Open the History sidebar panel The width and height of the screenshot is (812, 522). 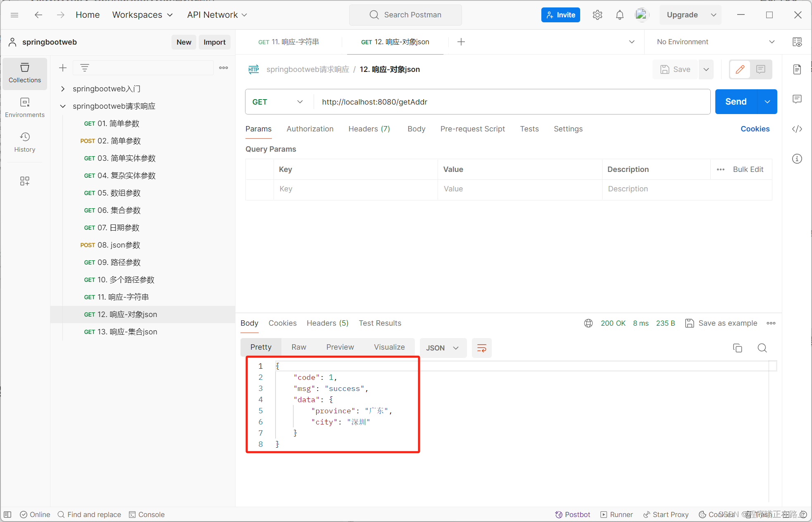tap(25, 143)
